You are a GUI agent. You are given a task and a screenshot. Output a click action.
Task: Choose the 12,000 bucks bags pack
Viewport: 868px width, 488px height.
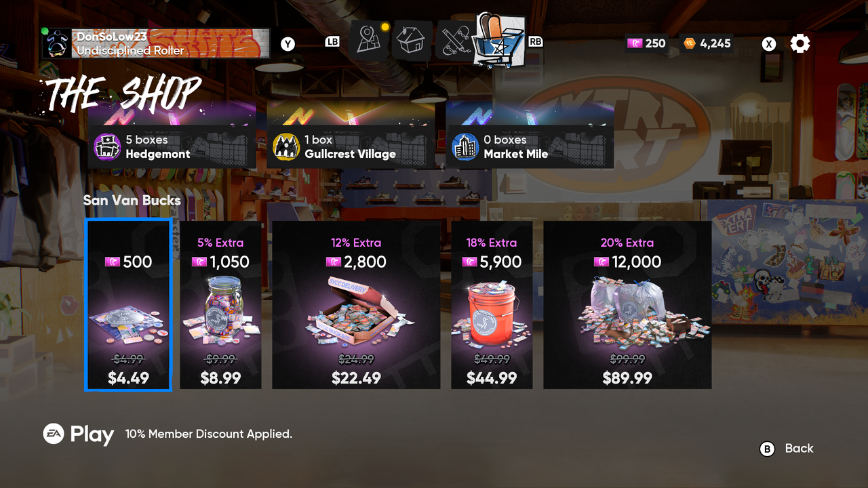[627, 305]
